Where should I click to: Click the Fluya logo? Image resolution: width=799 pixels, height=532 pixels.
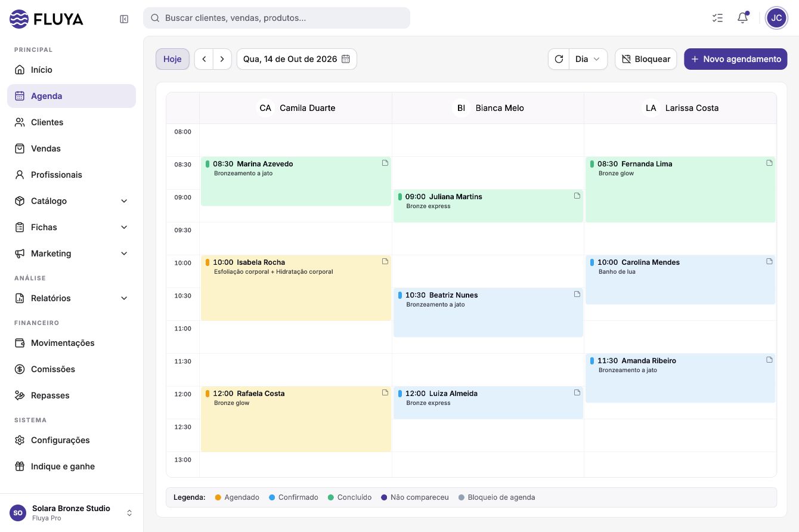[x=47, y=19]
